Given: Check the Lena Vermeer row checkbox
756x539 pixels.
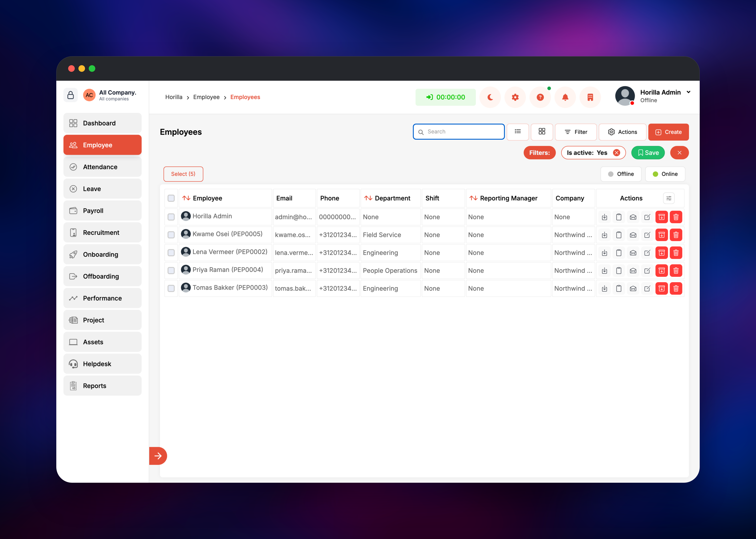Looking at the screenshot, I should [171, 253].
